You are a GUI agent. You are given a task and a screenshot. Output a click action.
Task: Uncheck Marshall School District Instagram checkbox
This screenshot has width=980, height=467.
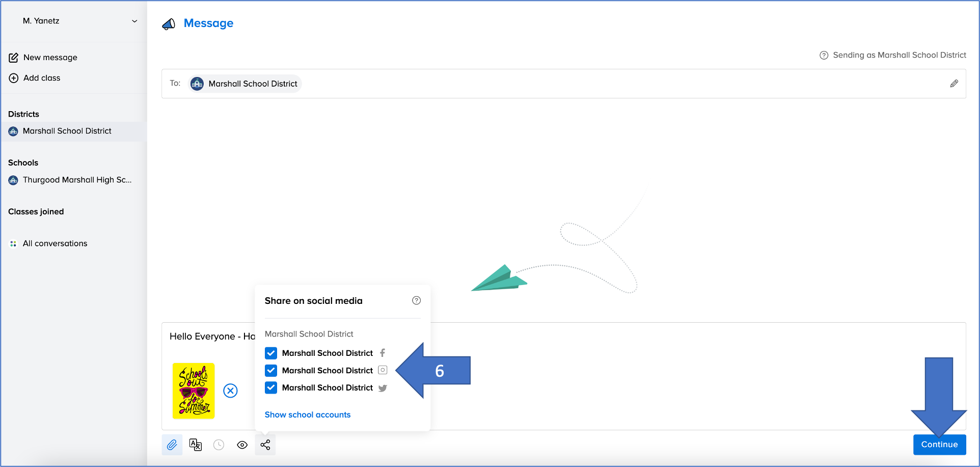click(x=271, y=370)
